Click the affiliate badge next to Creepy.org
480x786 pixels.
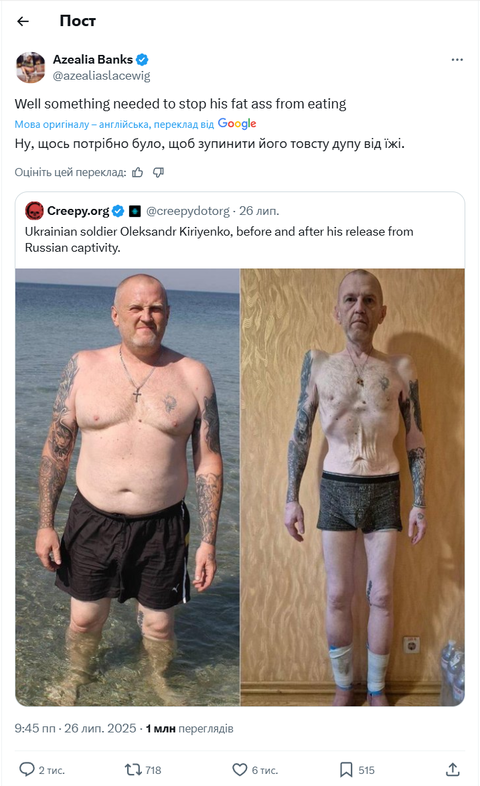coord(135,211)
